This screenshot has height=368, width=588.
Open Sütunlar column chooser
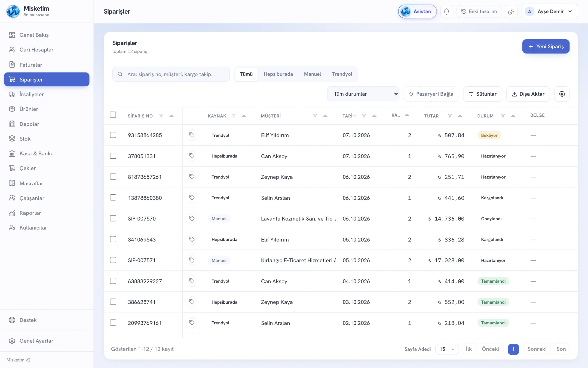[x=482, y=94]
